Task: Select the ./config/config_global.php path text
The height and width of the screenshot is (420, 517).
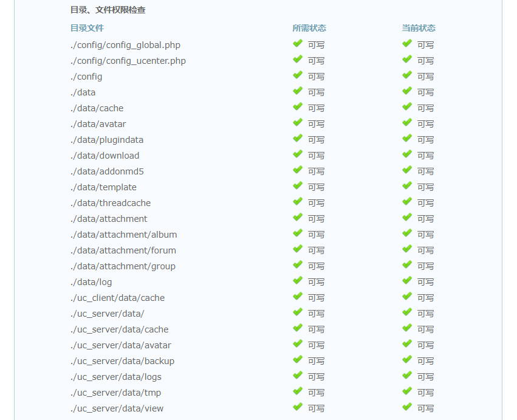Action: [x=125, y=45]
